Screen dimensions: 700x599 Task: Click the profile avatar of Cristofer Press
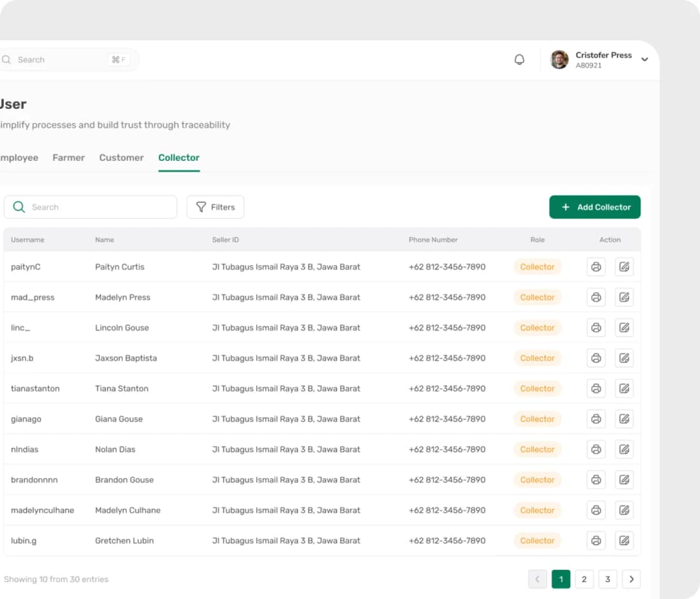[x=559, y=60]
